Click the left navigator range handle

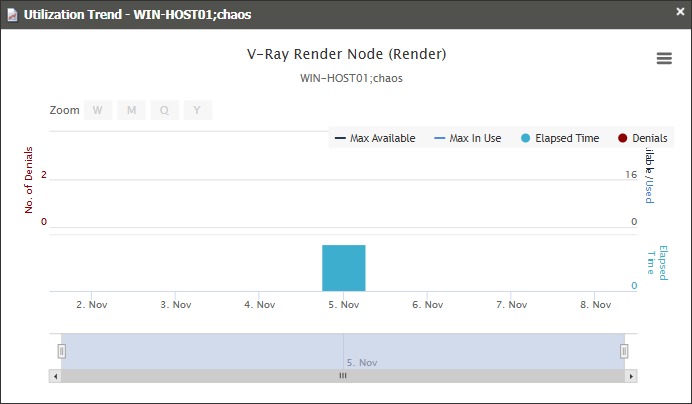click(61, 351)
